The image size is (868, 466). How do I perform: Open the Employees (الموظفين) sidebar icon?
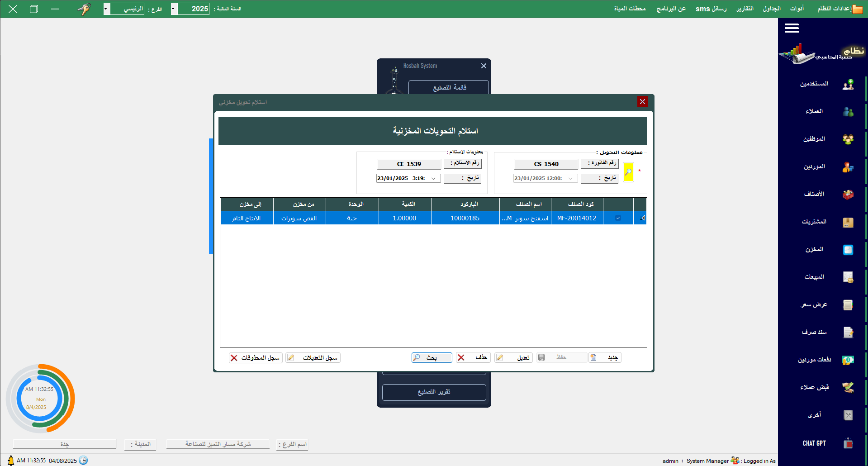coord(848,139)
